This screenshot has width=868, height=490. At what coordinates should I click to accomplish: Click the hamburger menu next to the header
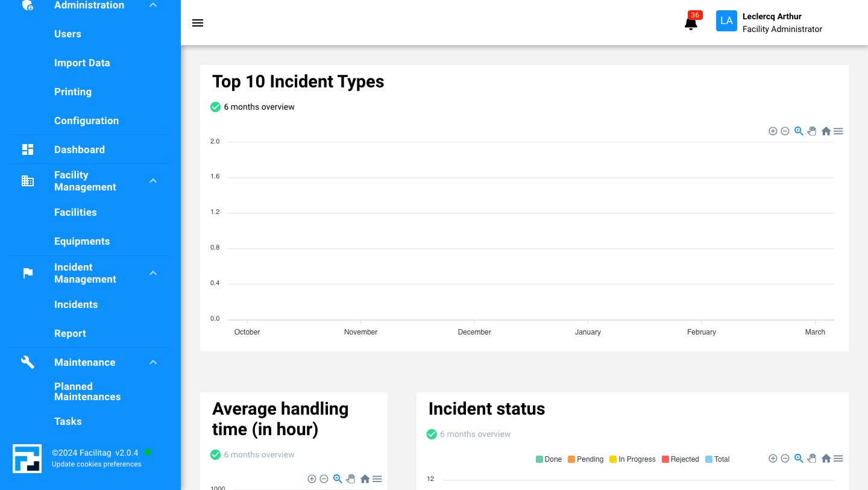coord(198,23)
